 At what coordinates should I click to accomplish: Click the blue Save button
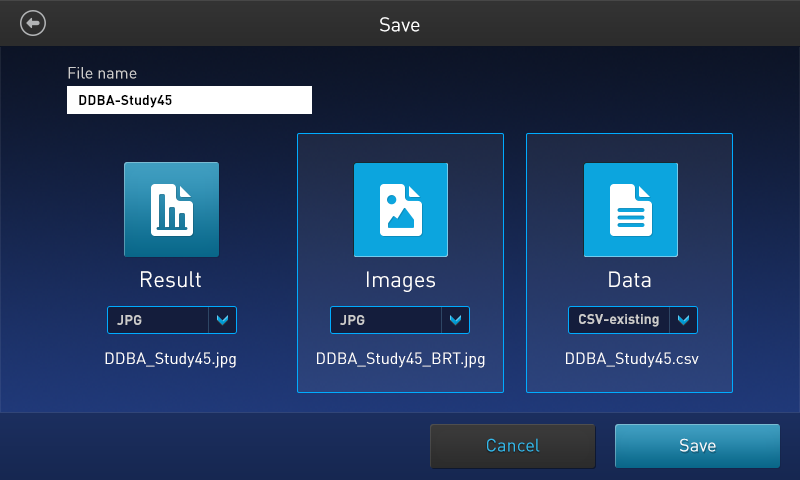click(x=697, y=446)
